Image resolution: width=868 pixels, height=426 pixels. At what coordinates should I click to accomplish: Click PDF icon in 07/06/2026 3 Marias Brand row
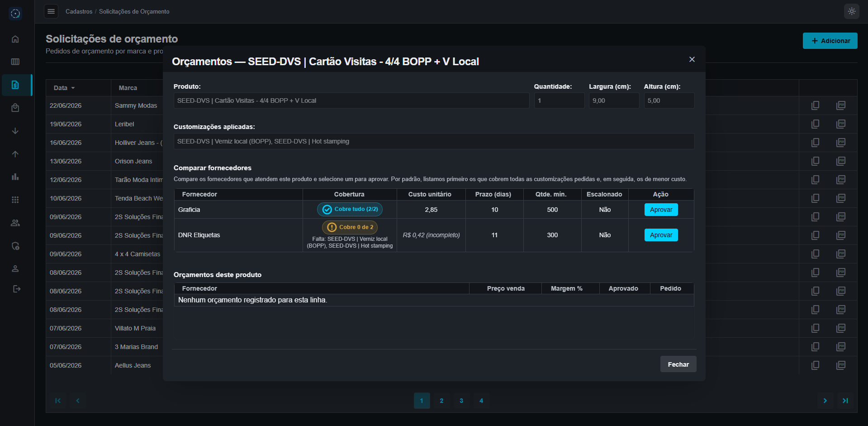point(841,347)
